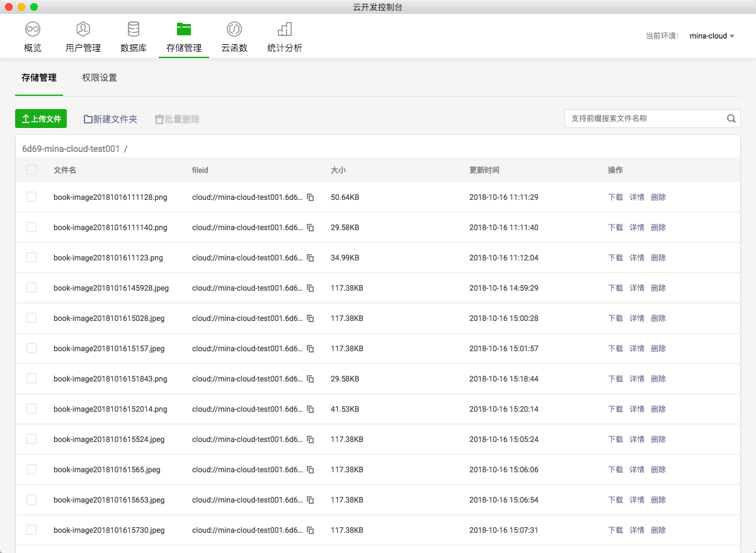Copy fileid of book-image20181016152014.png

pyautogui.click(x=310, y=409)
